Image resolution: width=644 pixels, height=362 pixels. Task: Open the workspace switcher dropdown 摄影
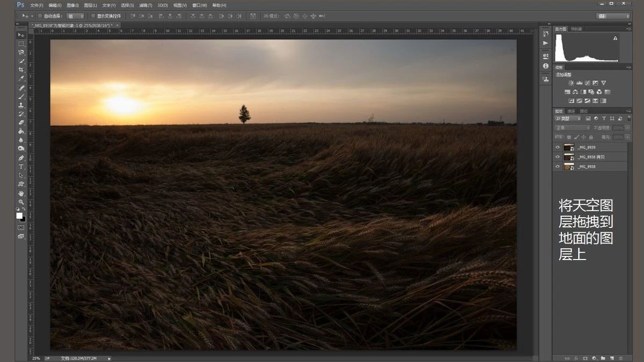pyautogui.click(x=613, y=16)
